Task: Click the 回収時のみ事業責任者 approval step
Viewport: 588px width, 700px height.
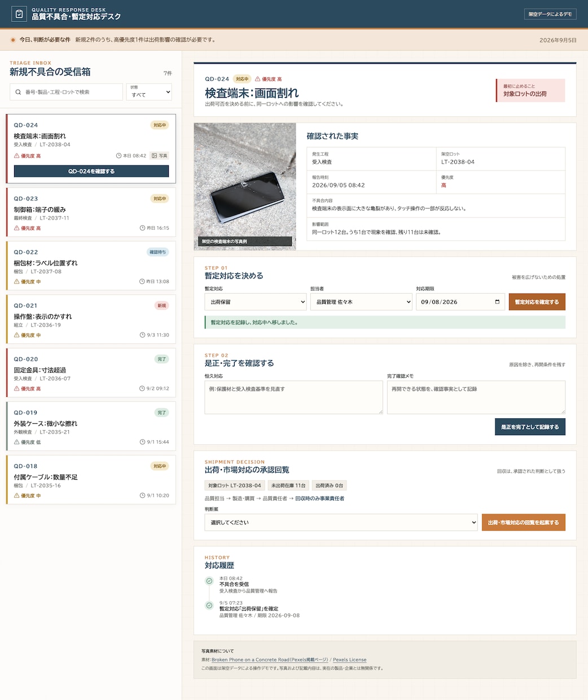Action: (x=320, y=498)
